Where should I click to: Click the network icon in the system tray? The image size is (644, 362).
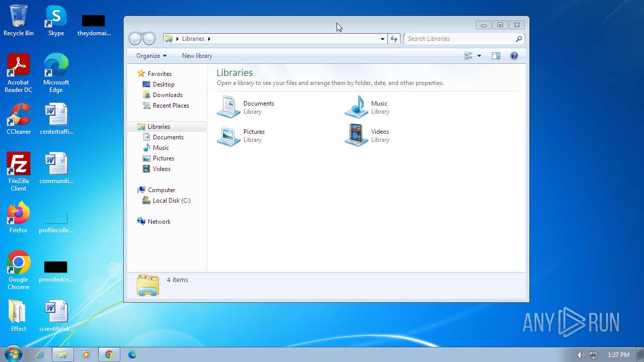point(593,355)
